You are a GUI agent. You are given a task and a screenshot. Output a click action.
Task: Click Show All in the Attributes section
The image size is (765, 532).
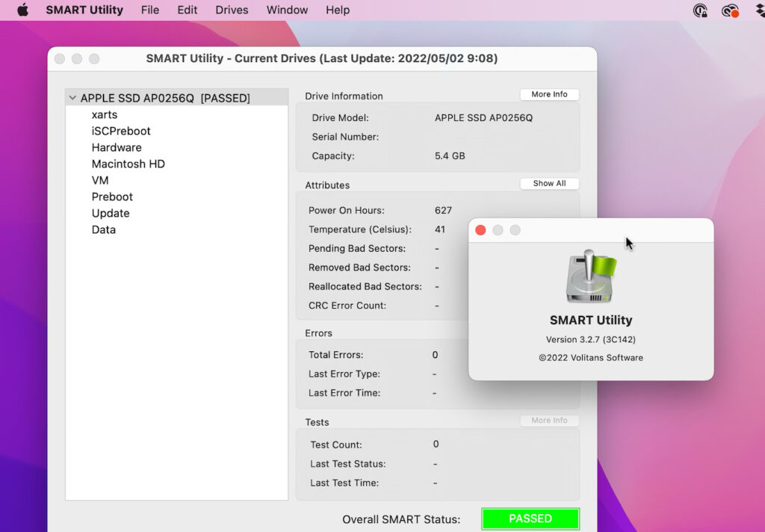(549, 183)
